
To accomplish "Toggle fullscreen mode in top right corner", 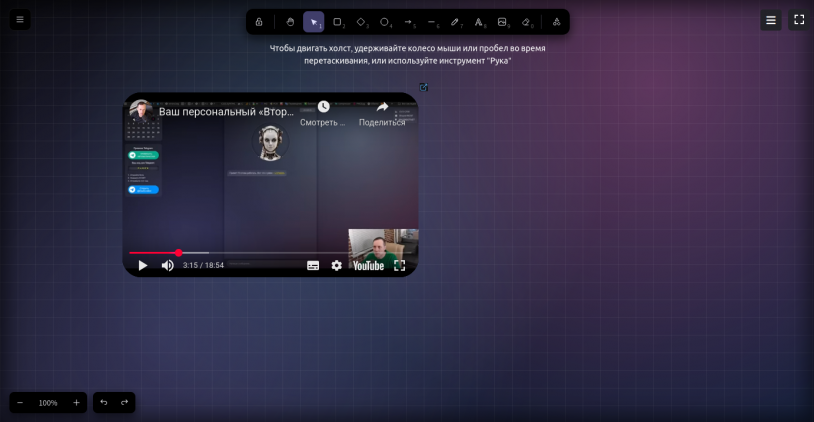I will pos(799,20).
